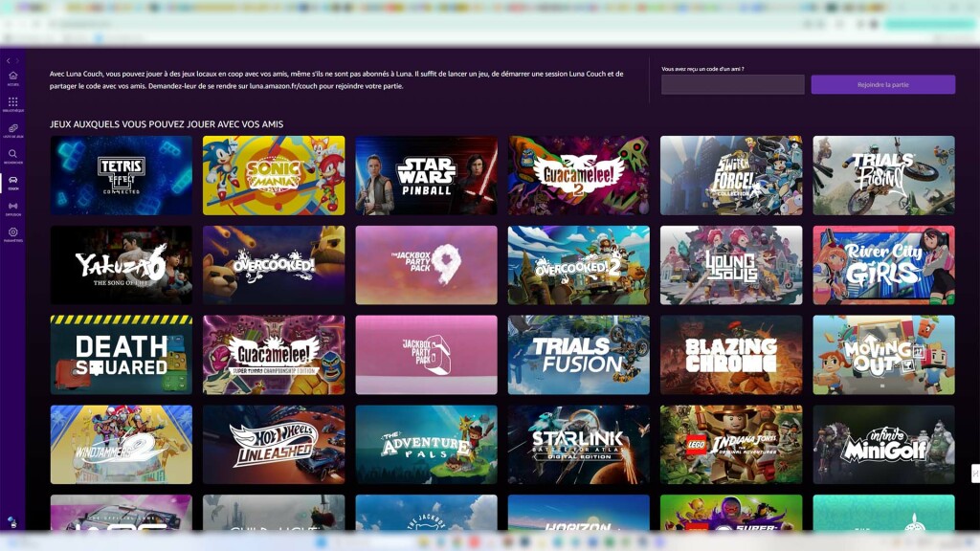
Task: Select the Couch sofa icon in sidebar
Action: (x=12, y=181)
